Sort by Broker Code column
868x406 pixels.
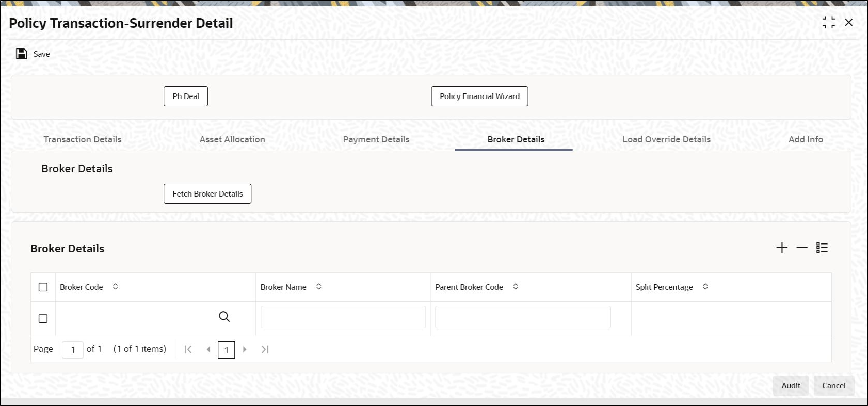click(x=116, y=287)
